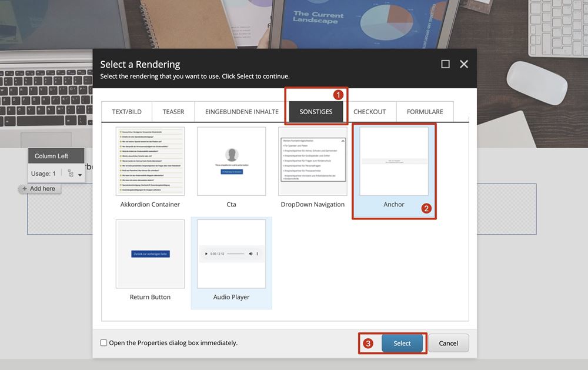Pick the Cta rendering thumbnail
This screenshot has width=588, height=370.
coord(231,162)
